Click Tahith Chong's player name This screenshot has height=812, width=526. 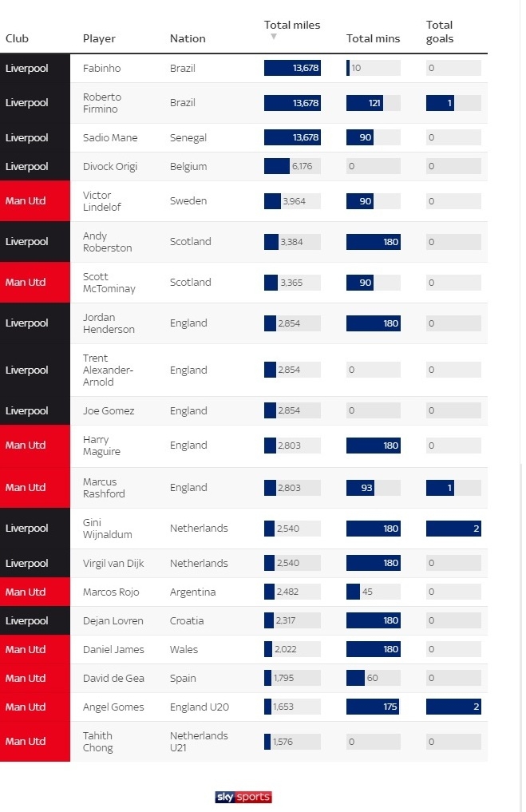click(98, 742)
